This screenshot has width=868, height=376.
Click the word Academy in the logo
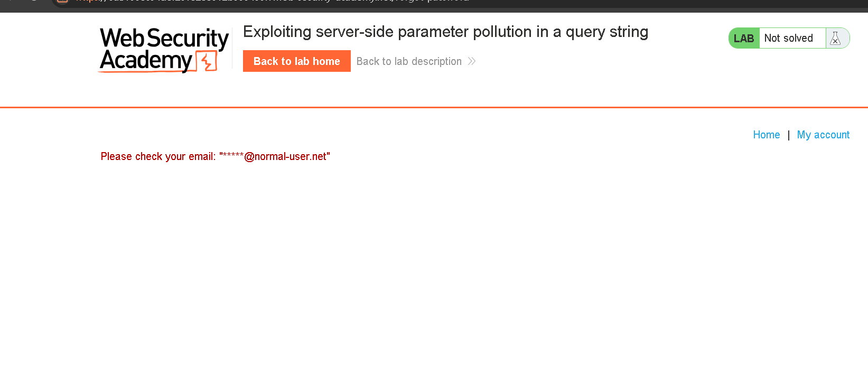(x=146, y=61)
